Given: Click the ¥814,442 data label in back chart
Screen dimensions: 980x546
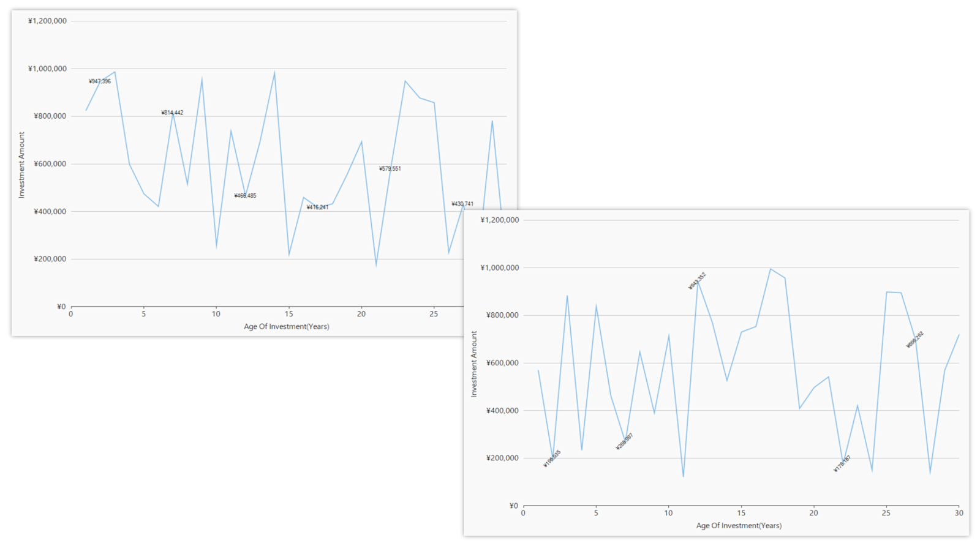Looking at the screenshot, I should point(172,113).
